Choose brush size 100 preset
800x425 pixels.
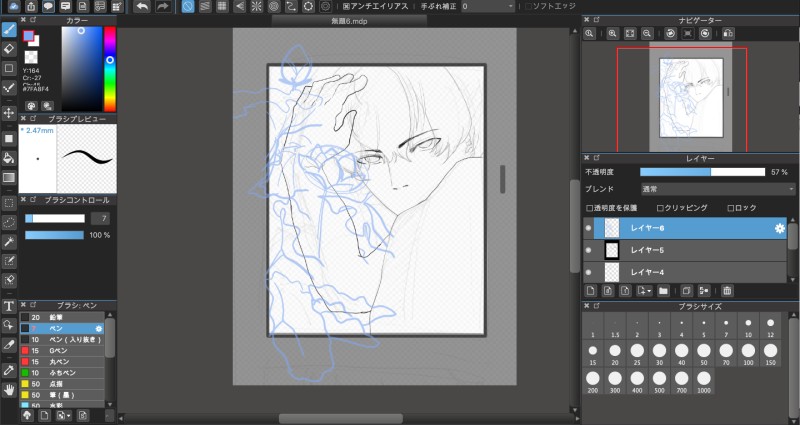[x=748, y=354]
